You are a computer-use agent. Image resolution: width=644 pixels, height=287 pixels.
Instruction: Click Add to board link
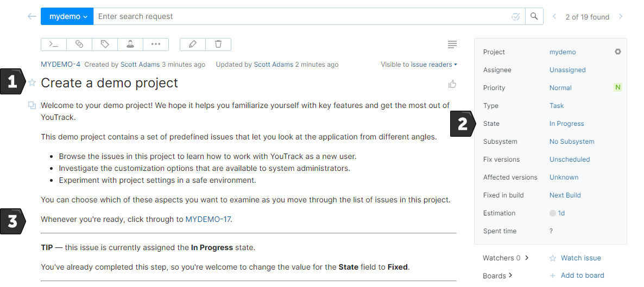pos(583,276)
